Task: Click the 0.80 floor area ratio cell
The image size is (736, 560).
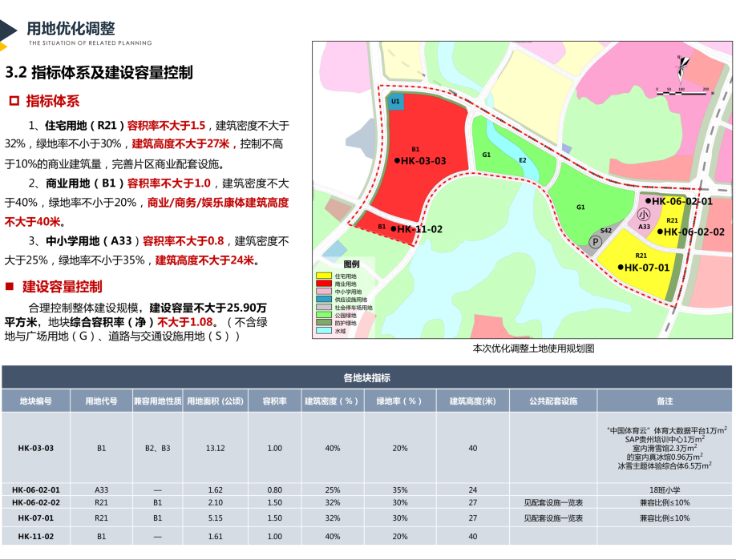Action: pyautogui.click(x=274, y=490)
